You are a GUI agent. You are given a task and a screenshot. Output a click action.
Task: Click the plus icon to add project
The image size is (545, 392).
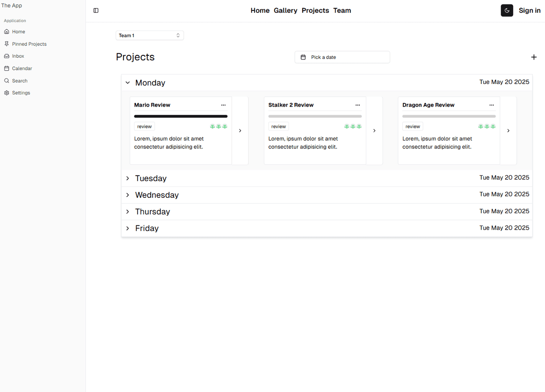pyautogui.click(x=534, y=57)
